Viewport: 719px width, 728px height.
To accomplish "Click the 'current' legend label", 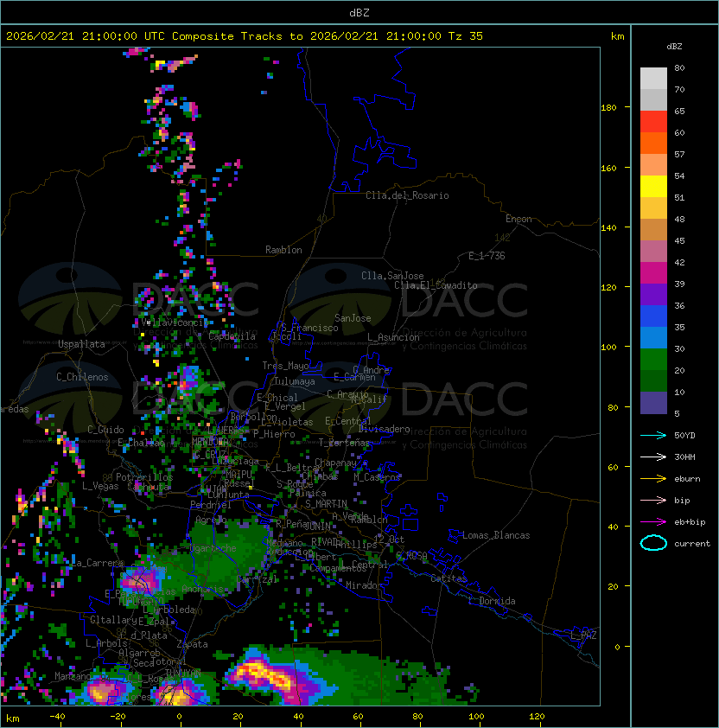I will [692, 544].
